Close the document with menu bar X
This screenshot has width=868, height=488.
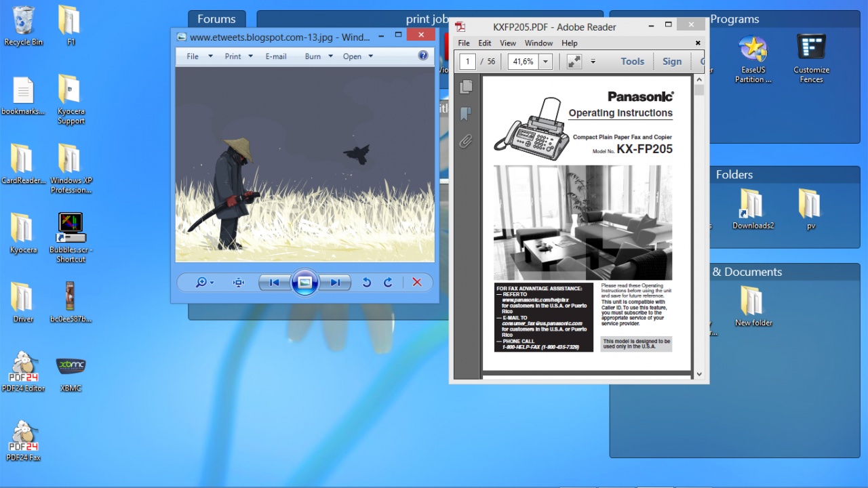[698, 43]
